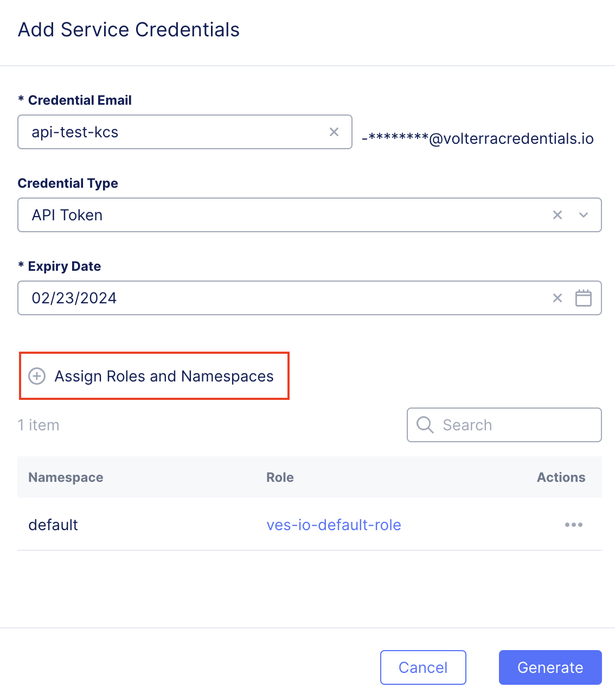Open the calendar icon next to Expiry Date
The image size is (615, 700).
click(x=584, y=298)
